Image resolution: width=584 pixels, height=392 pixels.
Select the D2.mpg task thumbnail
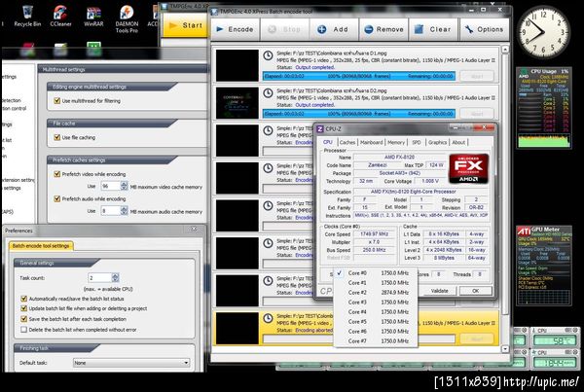237,103
